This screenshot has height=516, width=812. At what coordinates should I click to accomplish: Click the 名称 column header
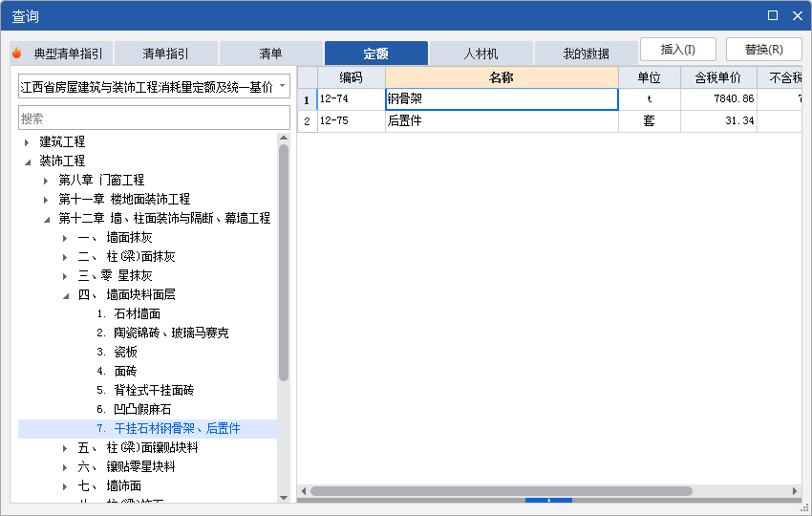502,77
